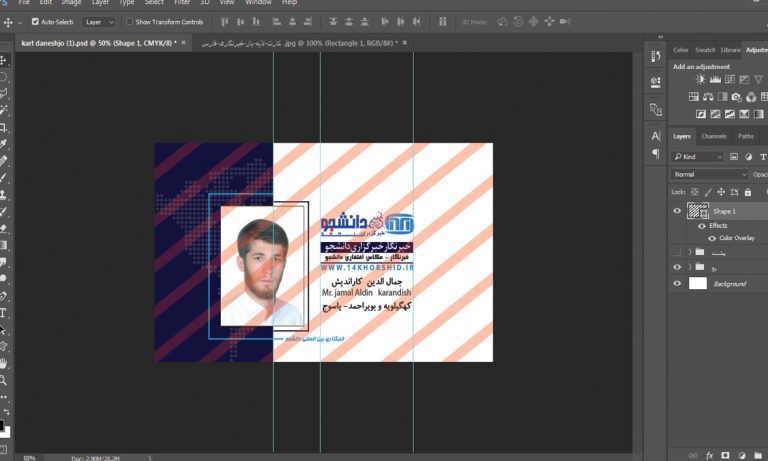Click the Channel Mixer adjustment icon

[751, 97]
